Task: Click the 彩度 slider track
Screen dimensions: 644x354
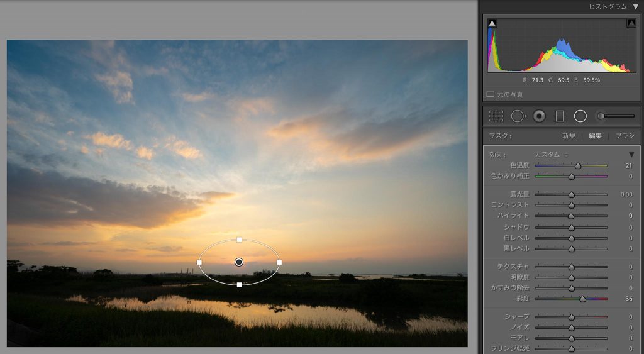Action: [x=571, y=299]
